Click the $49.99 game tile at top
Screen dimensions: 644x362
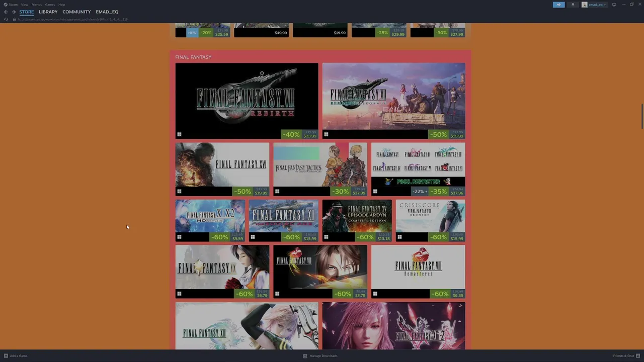click(x=261, y=30)
